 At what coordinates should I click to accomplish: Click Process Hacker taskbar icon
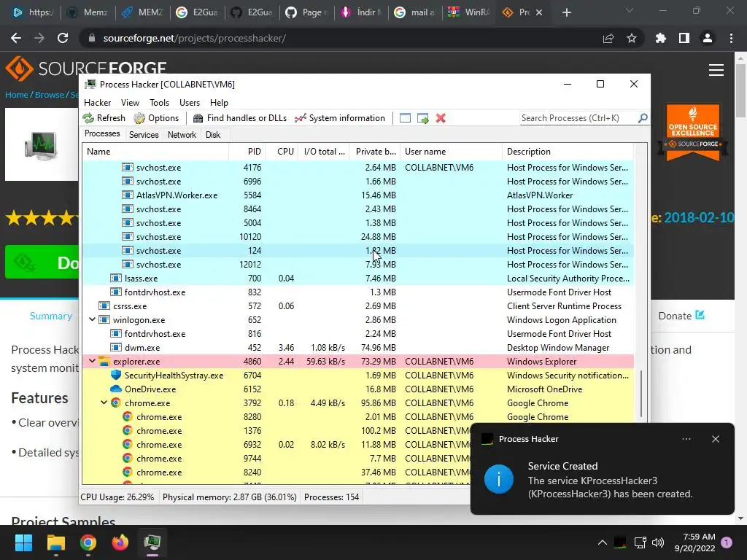click(x=152, y=542)
